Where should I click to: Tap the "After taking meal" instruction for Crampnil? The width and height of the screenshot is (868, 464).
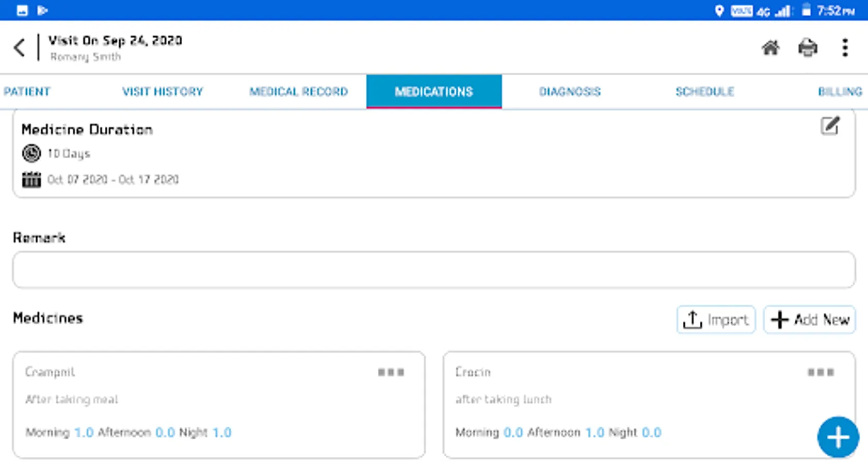72,400
